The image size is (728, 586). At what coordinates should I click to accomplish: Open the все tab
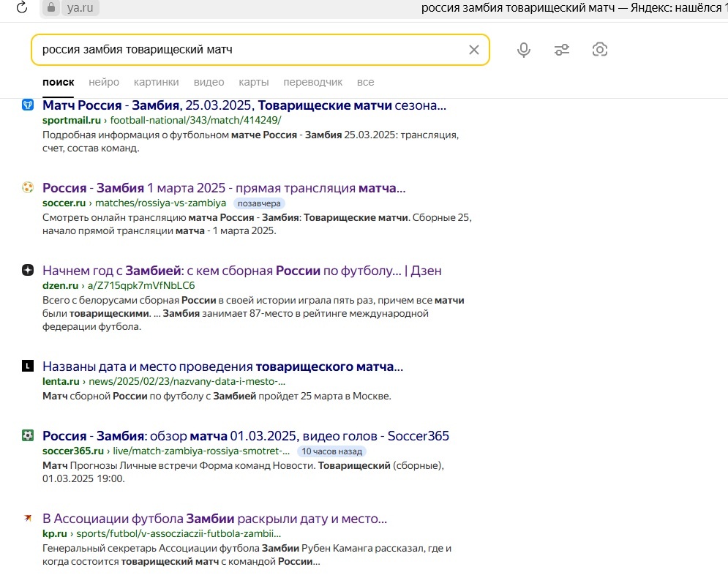point(365,82)
